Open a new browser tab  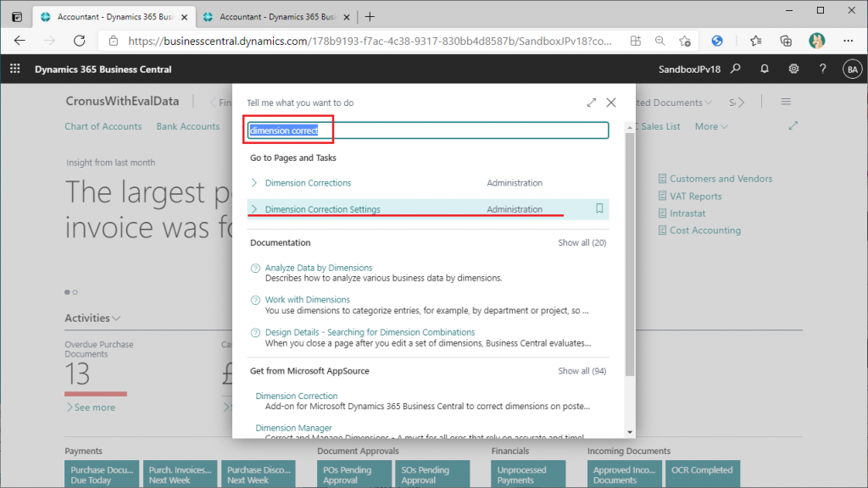pyautogui.click(x=370, y=17)
